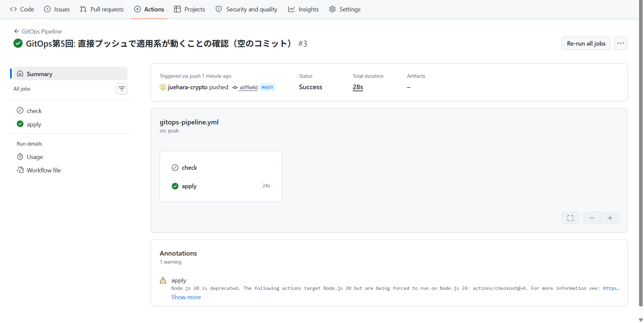The width and height of the screenshot is (644, 323).
Task: Click the filter jobs icon button
Action: (121, 89)
